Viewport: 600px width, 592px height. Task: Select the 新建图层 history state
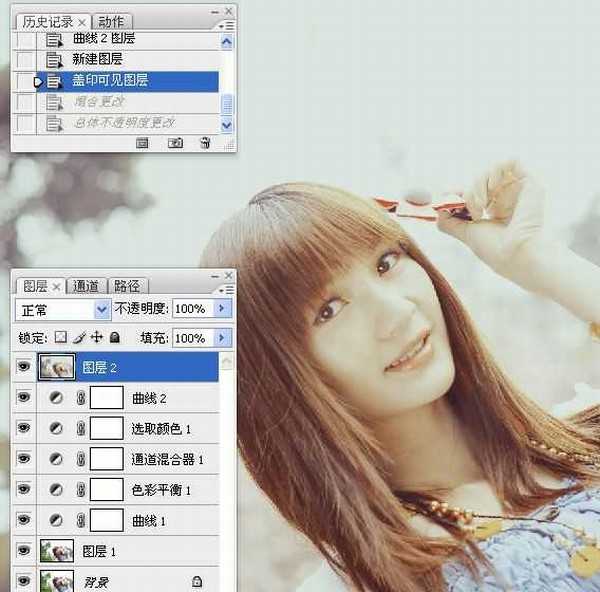pyautogui.click(x=98, y=60)
